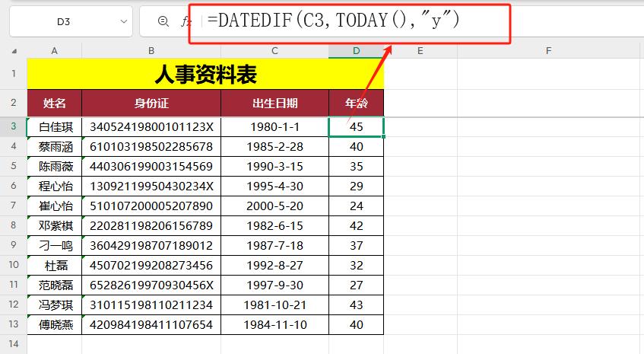This screenshot has height=354, width=644.
Task: Select row 2 header
Action: coord(14,103)
